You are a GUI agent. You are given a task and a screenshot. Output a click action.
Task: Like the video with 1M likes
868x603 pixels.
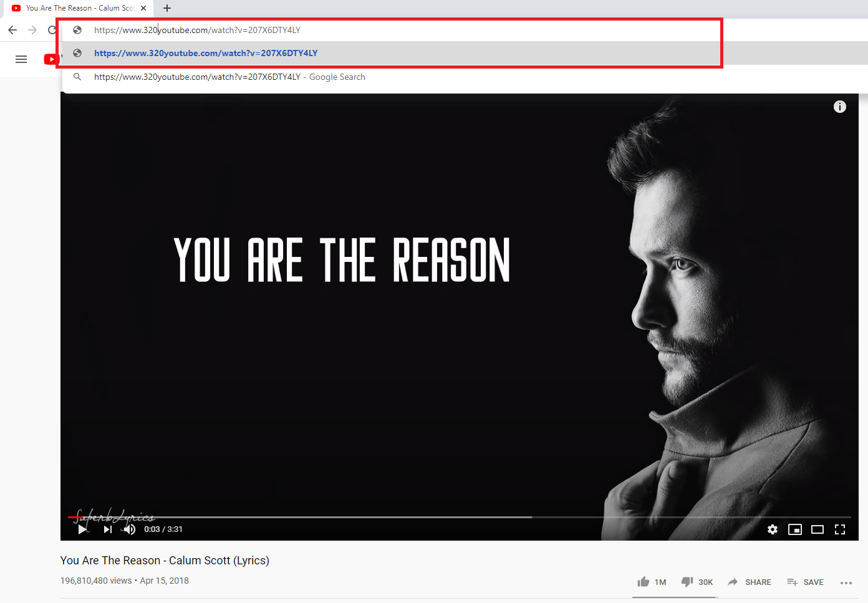[652, 582]
